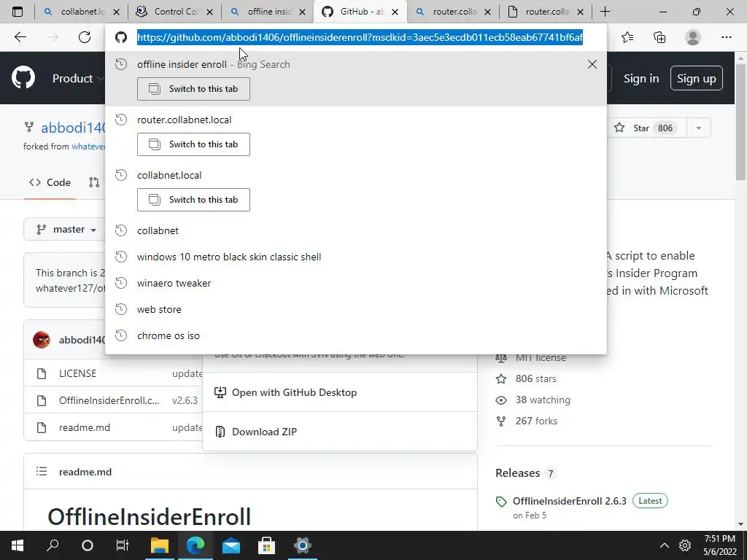The height and width of the screenshot is (560, 747).
Task: Click the Sign in link
Action: point(641,79)
